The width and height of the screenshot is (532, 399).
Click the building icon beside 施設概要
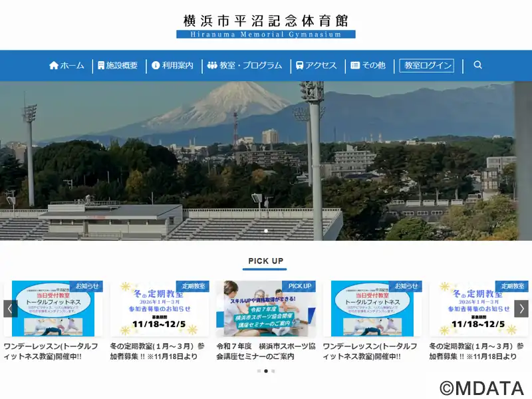[101, 65]
